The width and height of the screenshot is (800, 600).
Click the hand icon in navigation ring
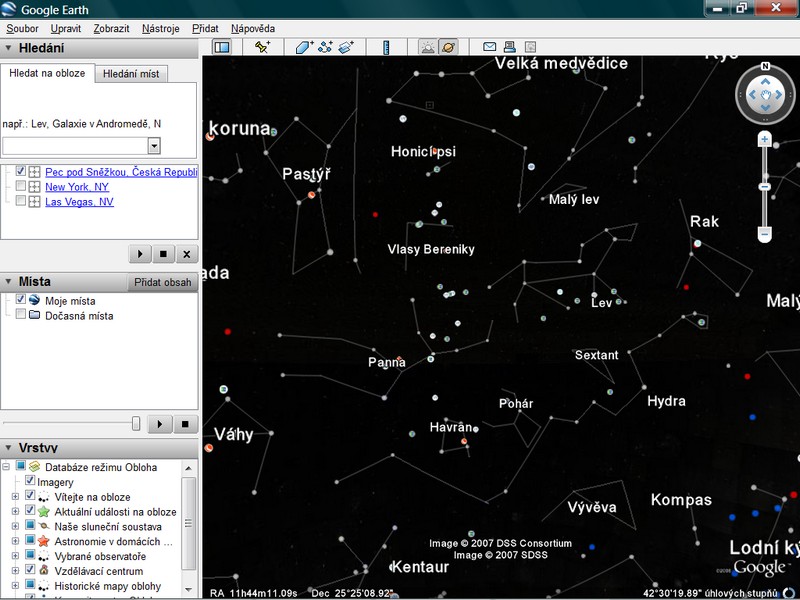[765, 95]
